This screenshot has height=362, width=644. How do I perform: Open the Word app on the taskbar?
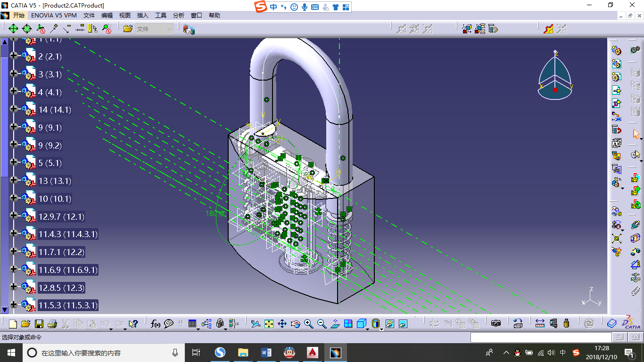coord(266,353)
